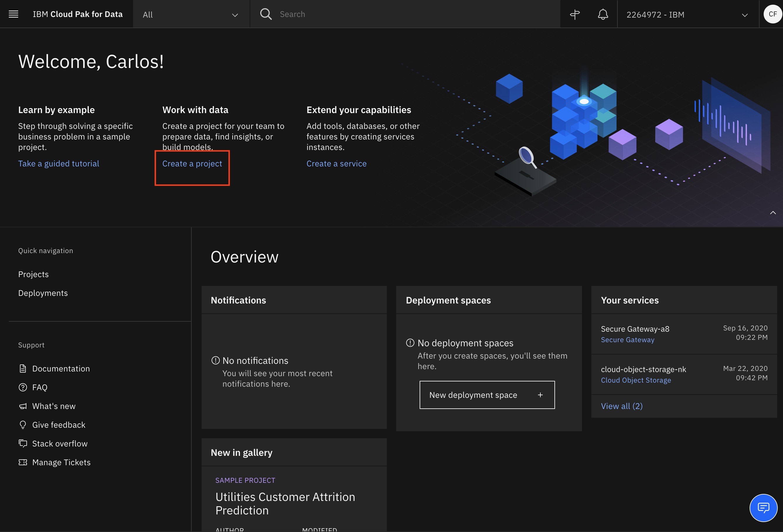Select the Secure Gateway-a8 service row
Image resolution: width=783 pixels, height=532 pixels.
[684, 334]
